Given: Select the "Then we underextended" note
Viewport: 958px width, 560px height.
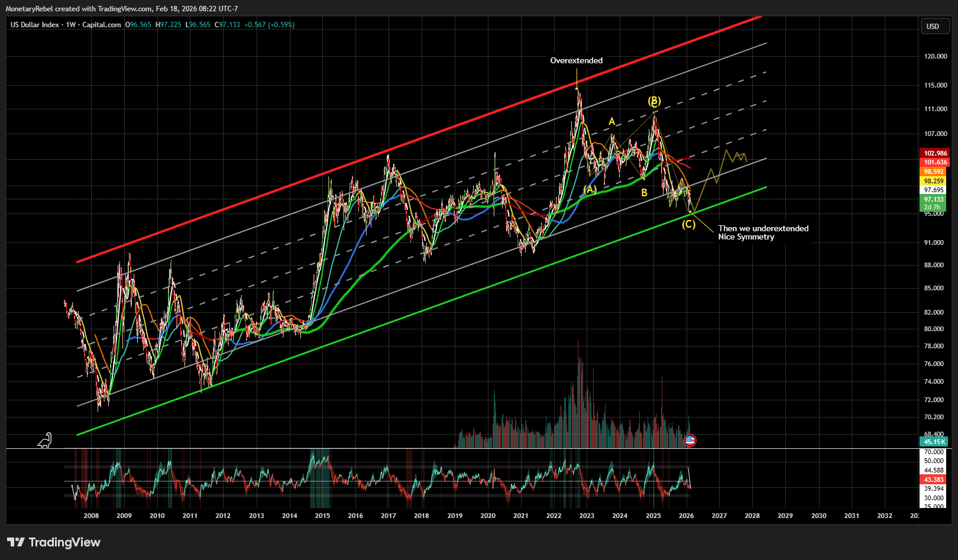Looking at the screenshot, I should (x=763, y=228).
